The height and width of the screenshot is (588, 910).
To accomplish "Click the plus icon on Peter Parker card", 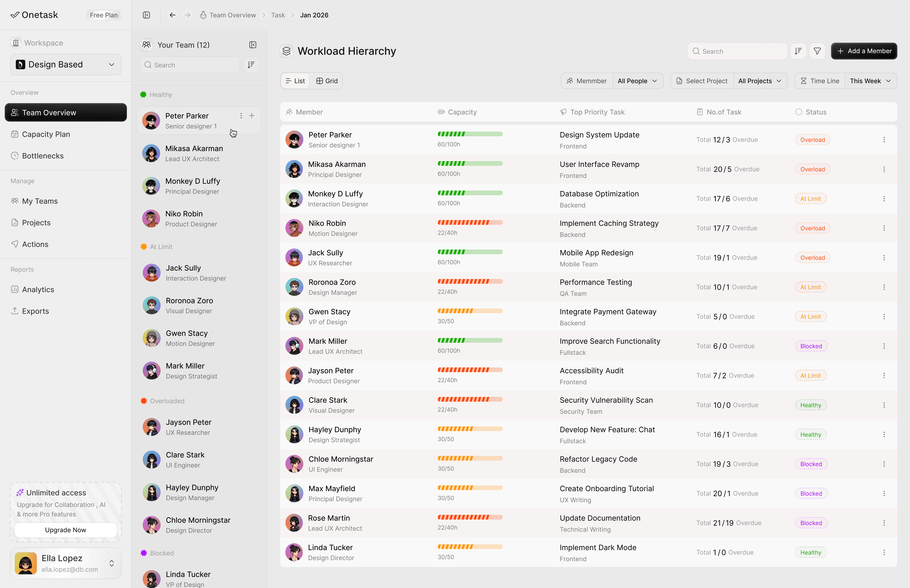I will point(252,116).
